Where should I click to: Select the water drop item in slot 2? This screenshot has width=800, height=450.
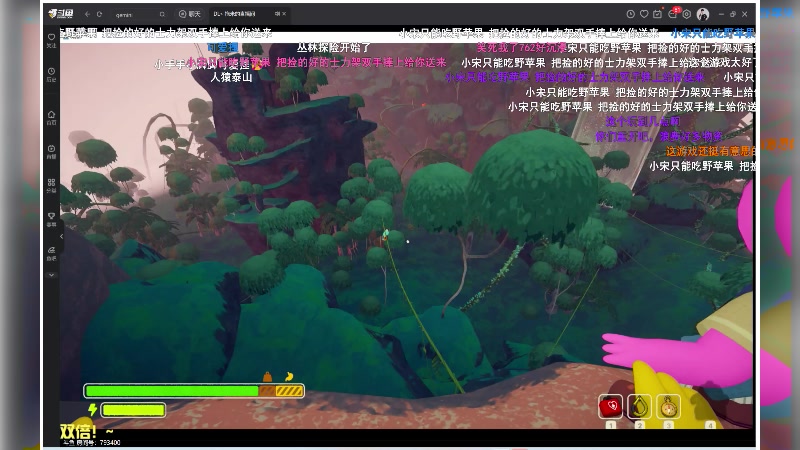[639, 407]
